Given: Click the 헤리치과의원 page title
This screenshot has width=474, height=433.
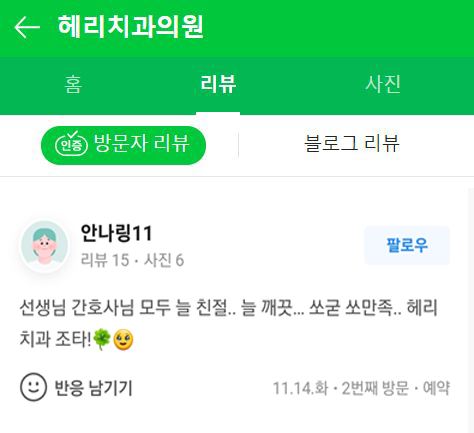Looking at the screenshot, I should 131,27.
